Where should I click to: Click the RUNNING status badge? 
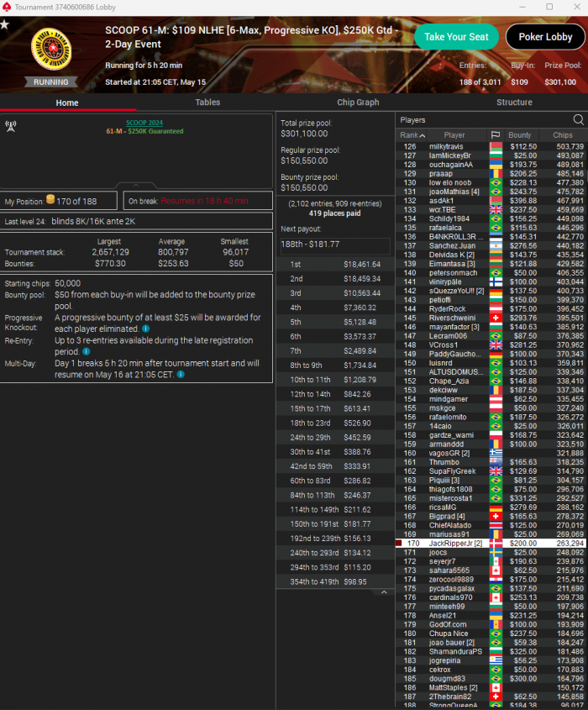tap(50, 82)
